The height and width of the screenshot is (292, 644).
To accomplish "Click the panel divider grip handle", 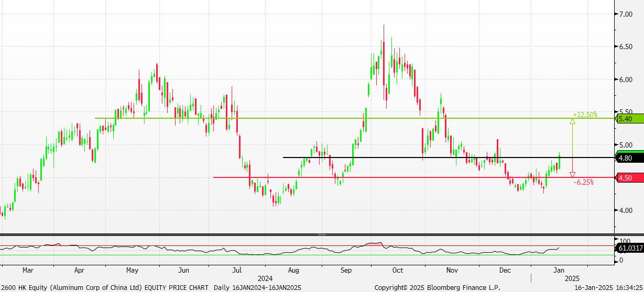I will [x=322, y=234].
